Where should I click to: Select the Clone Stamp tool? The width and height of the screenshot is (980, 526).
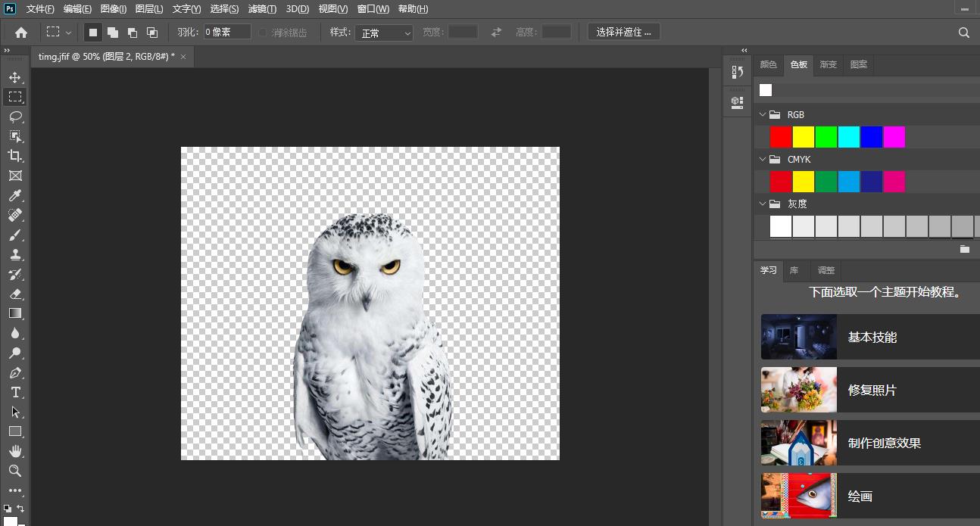tap(15, 254)
